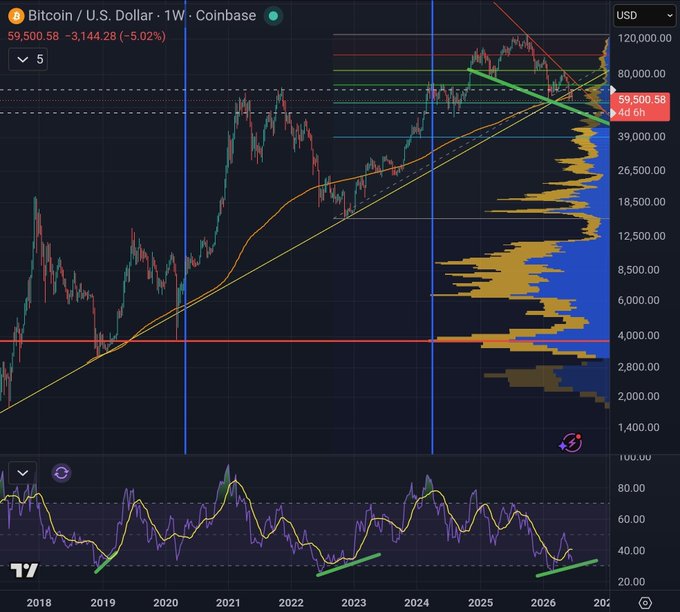680x612 pixels.
Task: Select the 2023 time axis label
Action: [x=353, y=602]
